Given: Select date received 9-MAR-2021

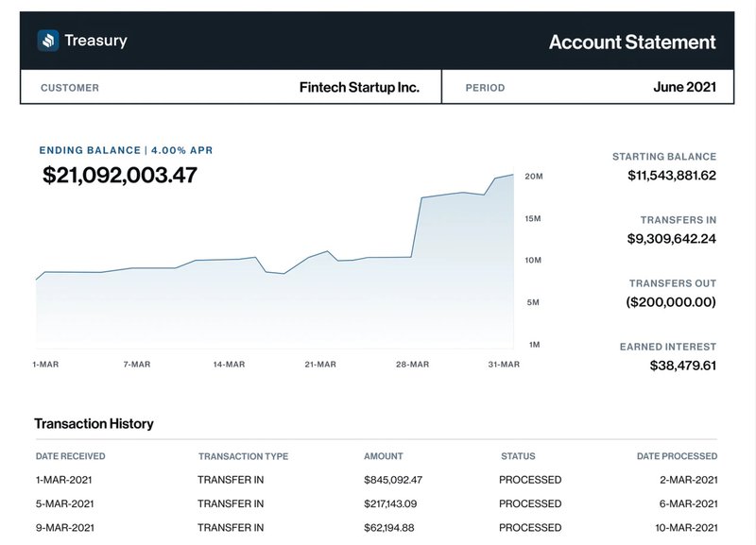Looking at the screenshot, I should (65, 528).
